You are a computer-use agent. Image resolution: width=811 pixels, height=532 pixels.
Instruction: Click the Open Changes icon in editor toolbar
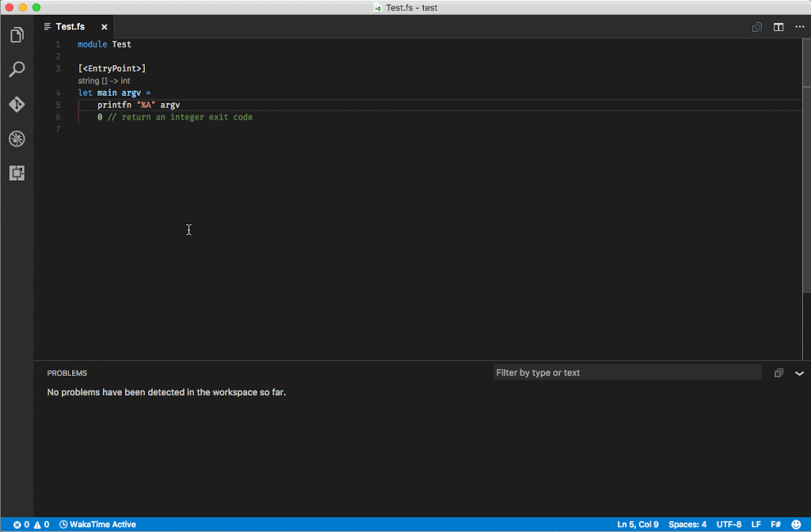point(757,27)
